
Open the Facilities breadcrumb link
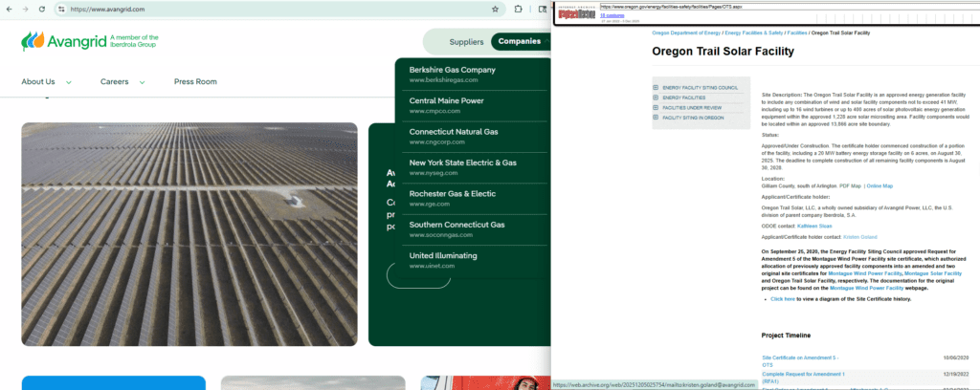tap(797, 32)
